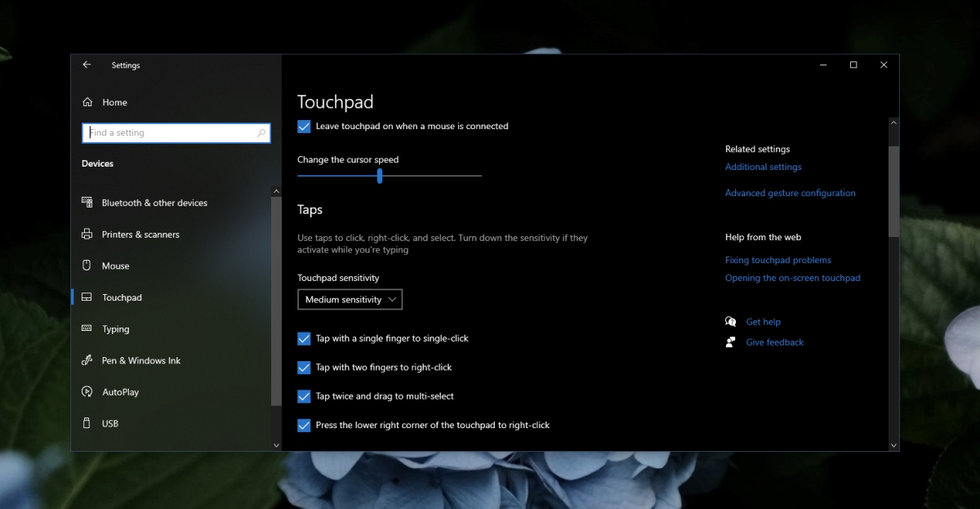Image resolution: width=980 pixels, height=509 pixels.
Task: Open Printers & scanners settings
Action: (x=87, y=234)
